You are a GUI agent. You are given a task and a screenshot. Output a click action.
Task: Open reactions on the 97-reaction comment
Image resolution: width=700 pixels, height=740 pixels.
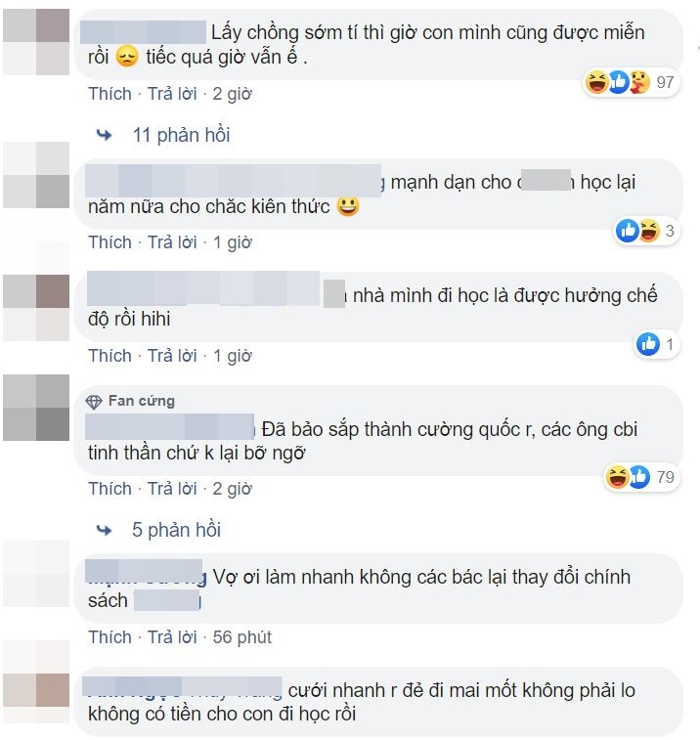(x=631, y=82)
